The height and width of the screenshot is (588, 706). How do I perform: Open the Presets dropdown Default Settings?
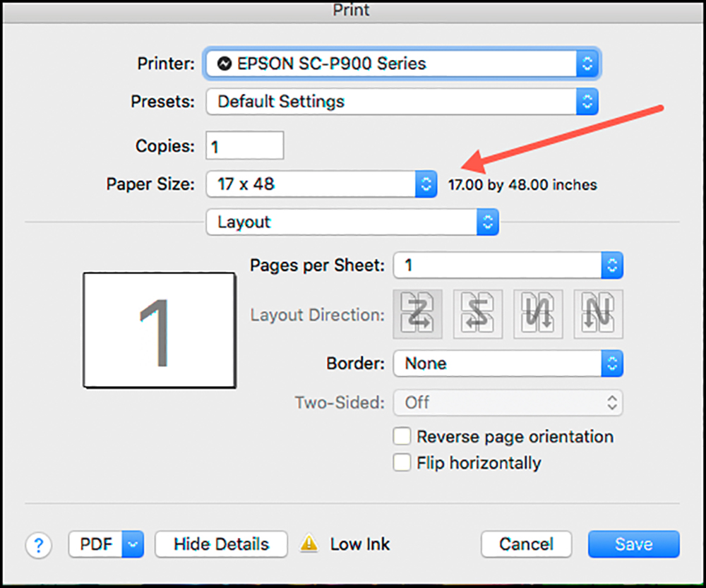pos(402,102)
